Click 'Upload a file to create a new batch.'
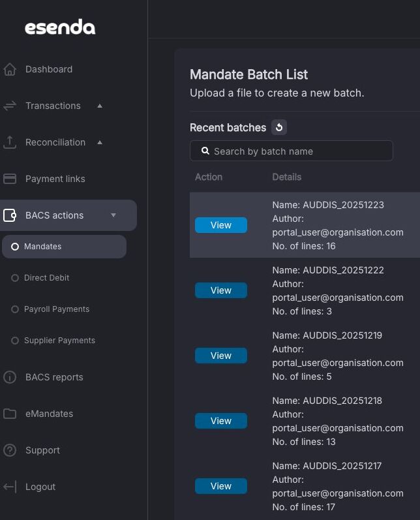 (277, 93)
